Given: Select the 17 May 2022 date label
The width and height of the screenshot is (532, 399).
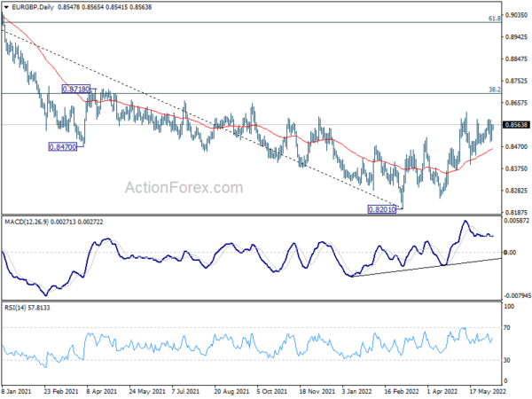Looking at the screenshot, I should coord(487,392).
